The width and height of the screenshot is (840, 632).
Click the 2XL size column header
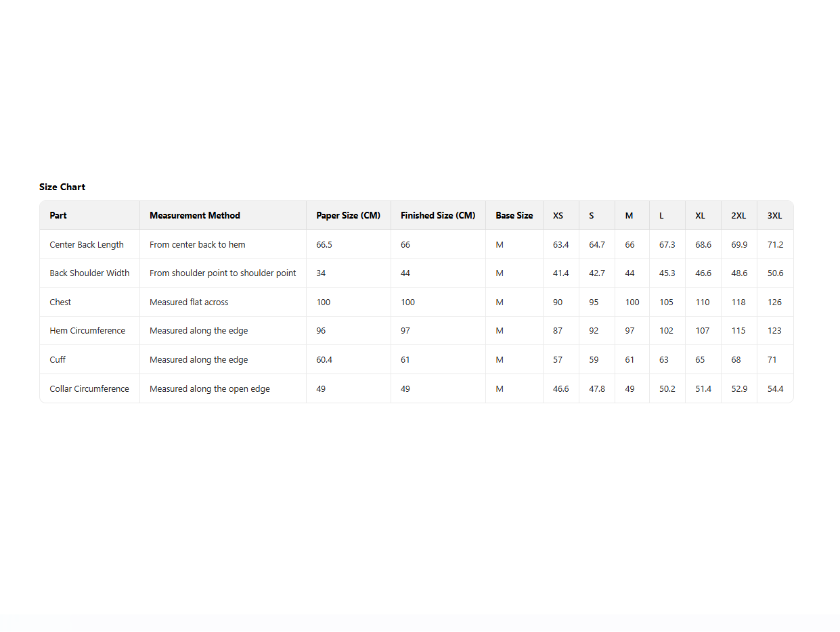(738, 215)
